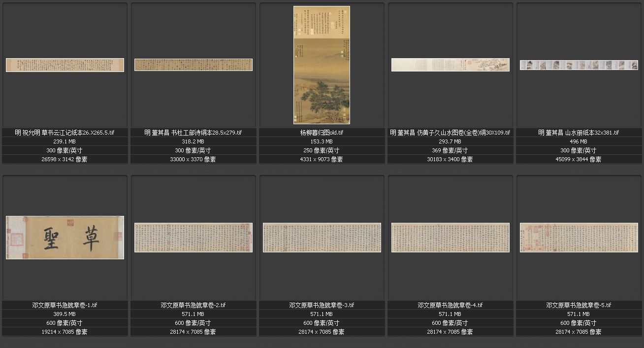Open the 杨柳暮归图 vertical painting thumbnail
This screenshot has width=644, height=348.
point(322,65)
